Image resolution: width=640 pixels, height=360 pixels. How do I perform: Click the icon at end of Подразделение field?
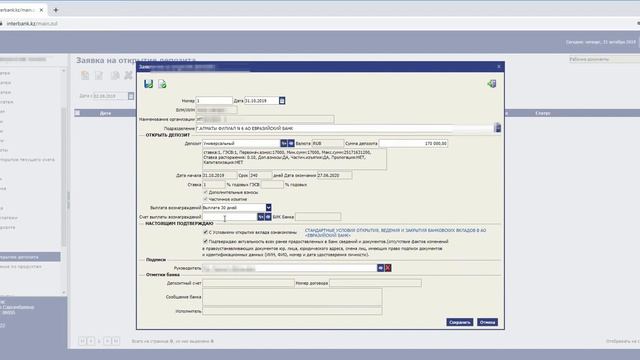(497, 128)
